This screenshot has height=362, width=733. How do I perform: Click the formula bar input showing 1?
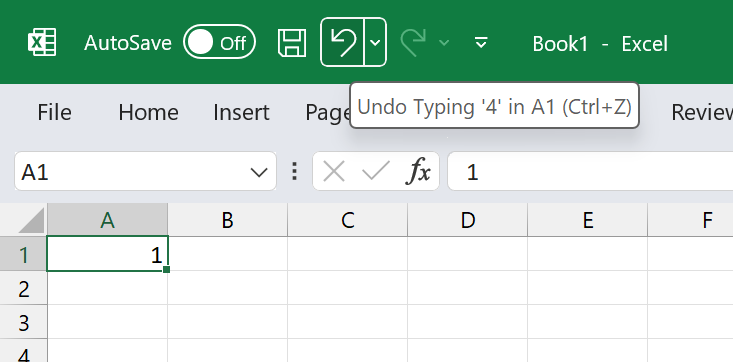click(590, 171)
